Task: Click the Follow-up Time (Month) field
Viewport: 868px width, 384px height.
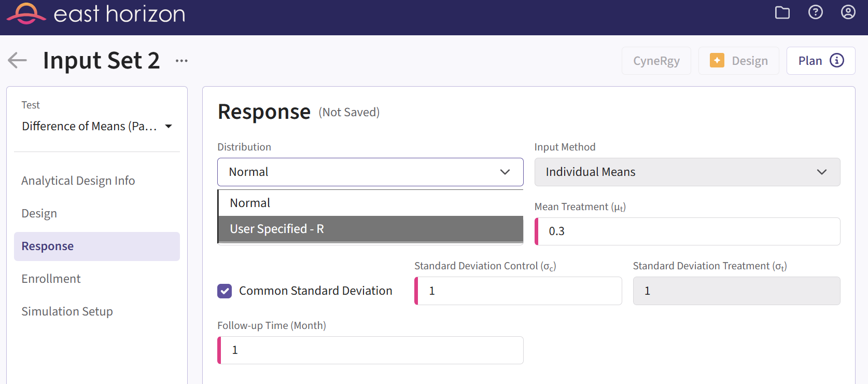Action: coord(371,350)
